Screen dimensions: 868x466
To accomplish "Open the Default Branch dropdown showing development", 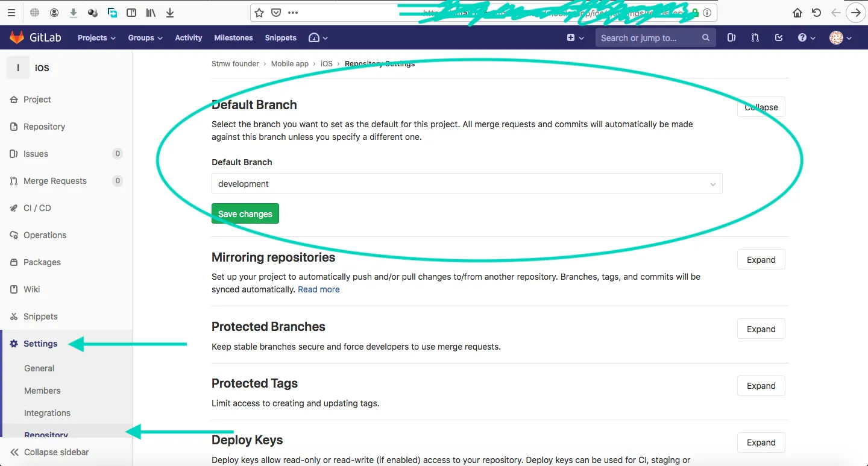I will (467, 183).
